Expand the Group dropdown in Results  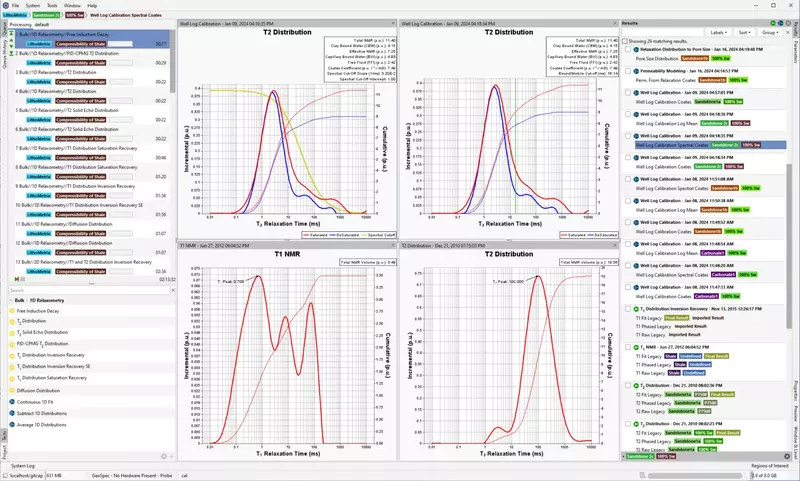(770, 31)
